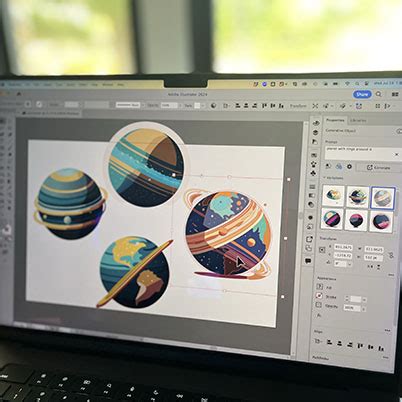Open the Help menu in the menu bar

pos(121,85)
